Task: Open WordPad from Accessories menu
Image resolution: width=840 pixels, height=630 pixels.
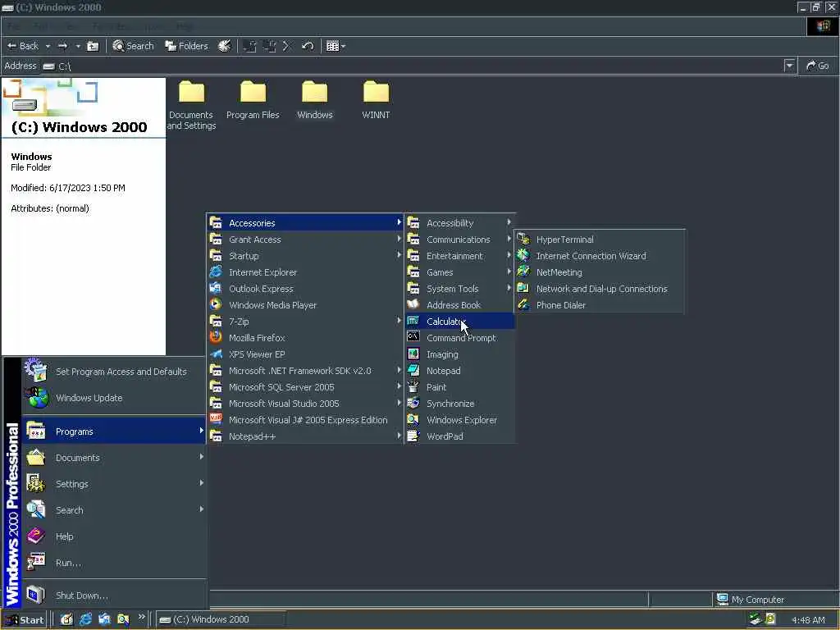Action: coord(459,436)
